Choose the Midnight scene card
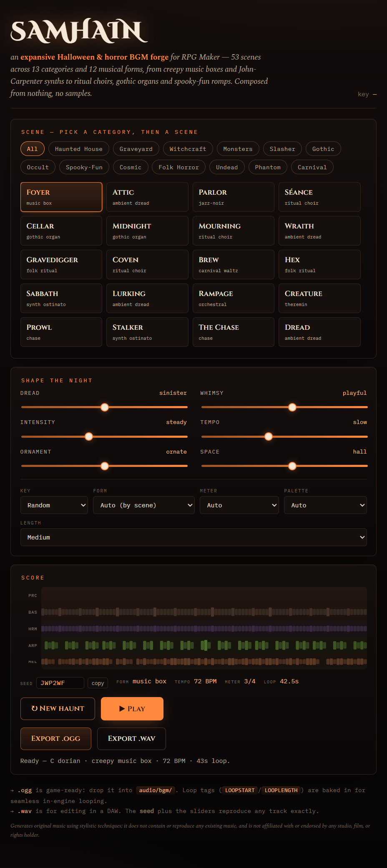387x868 pixels. coord(147,231)
